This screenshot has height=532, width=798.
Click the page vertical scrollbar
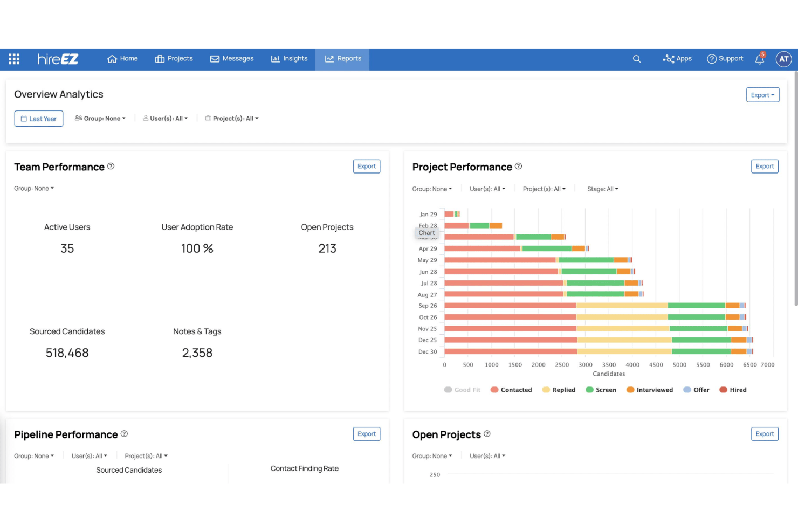[x=796, y=189]
